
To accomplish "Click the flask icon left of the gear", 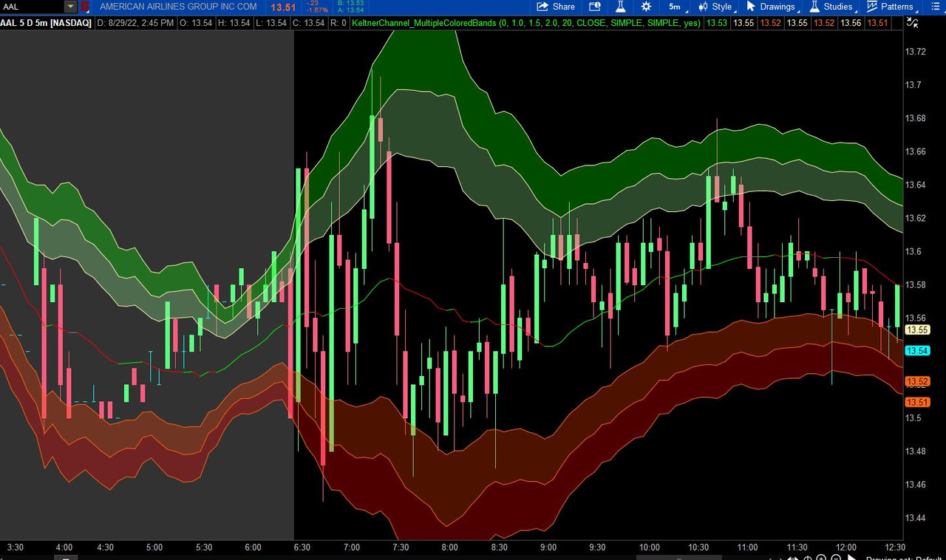I will point(620,7).
